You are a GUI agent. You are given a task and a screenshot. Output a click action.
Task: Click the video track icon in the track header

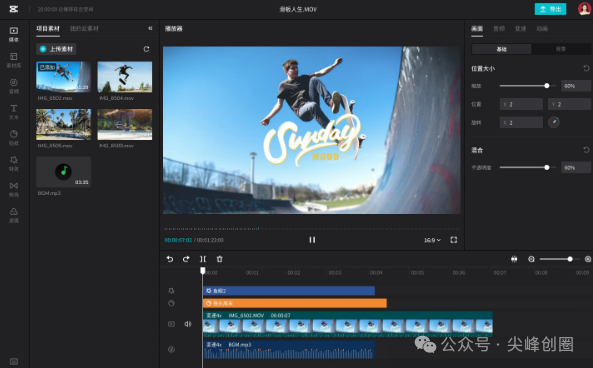(171, 324)
